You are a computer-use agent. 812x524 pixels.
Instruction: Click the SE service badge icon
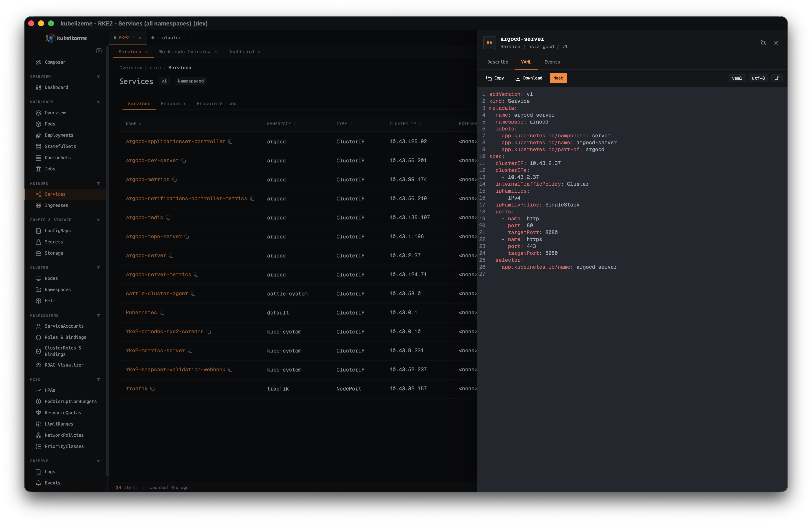click(489, 43)
